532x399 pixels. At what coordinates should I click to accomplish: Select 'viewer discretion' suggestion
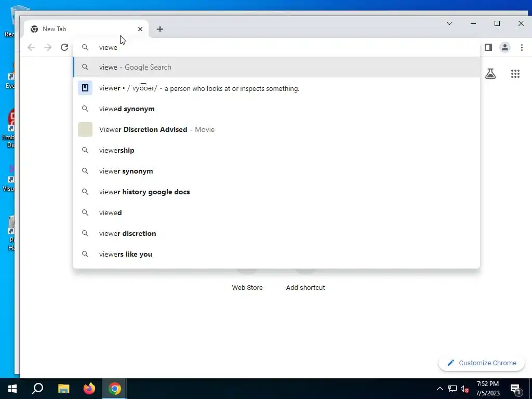coord(276,233)
